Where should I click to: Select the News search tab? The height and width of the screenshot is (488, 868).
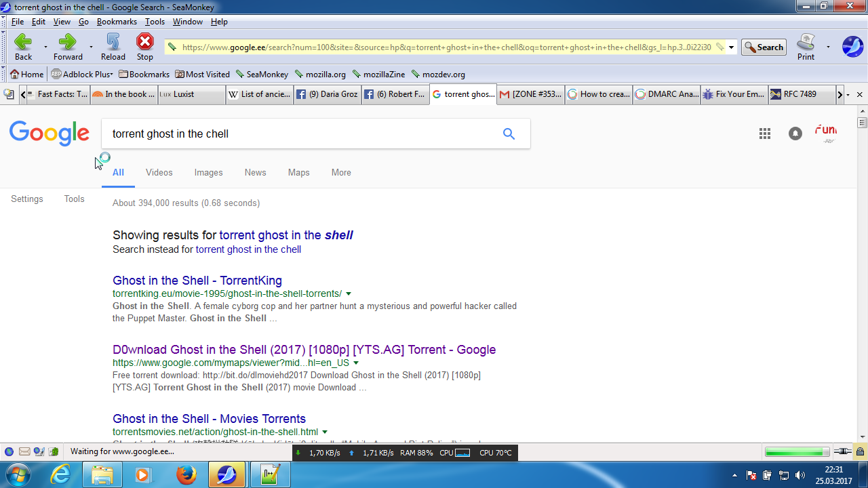256,173
